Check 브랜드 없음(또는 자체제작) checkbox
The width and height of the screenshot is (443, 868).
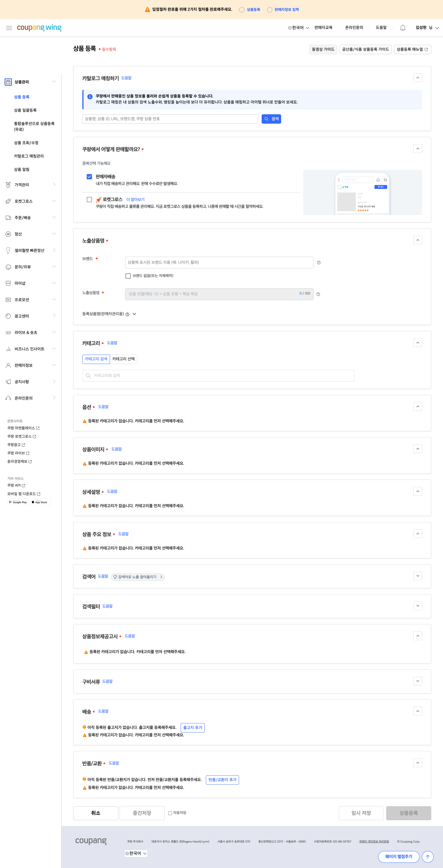(x=128, y=276)
